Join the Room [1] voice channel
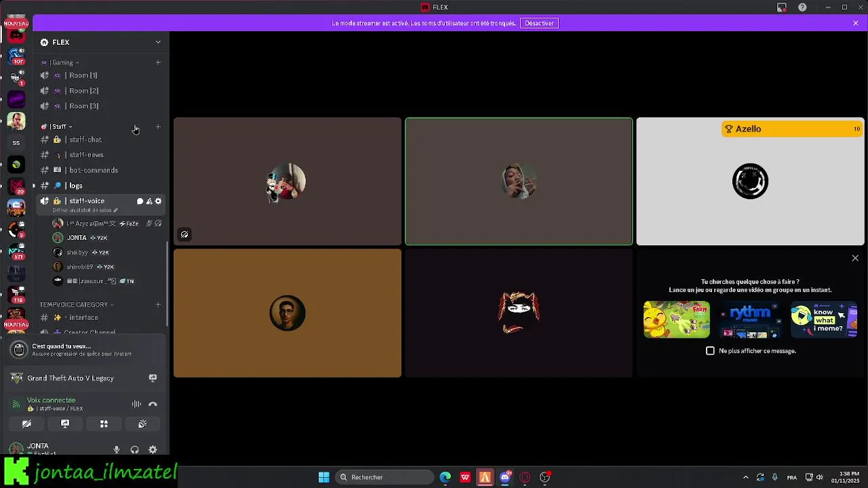The height and width of the screenshot is (488, 868). [101, 75]
